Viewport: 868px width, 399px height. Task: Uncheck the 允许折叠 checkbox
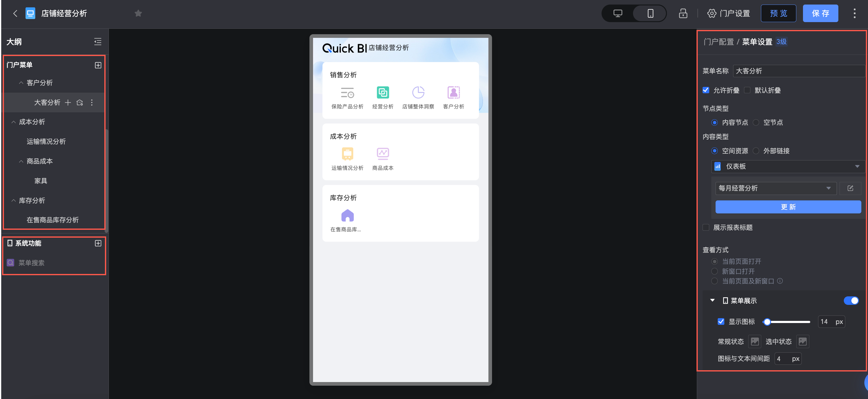[x=706, y=90]
